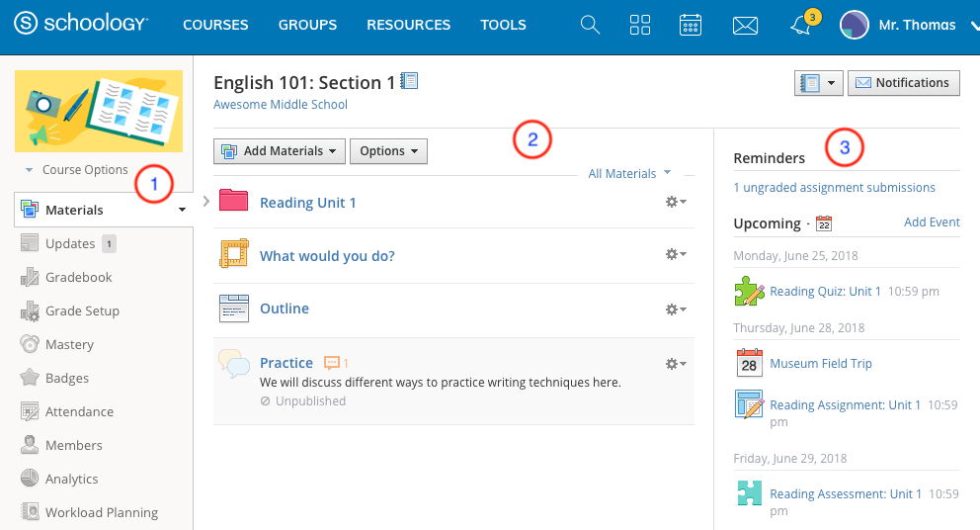This screenshot has height=530, width=980.
Task: Open Reading Quiz: Unit 1 link
Action: click(x=825, y=291)
